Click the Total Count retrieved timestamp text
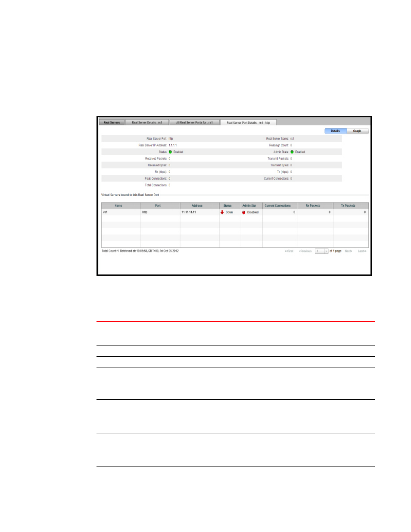 [x=140, y=251]
